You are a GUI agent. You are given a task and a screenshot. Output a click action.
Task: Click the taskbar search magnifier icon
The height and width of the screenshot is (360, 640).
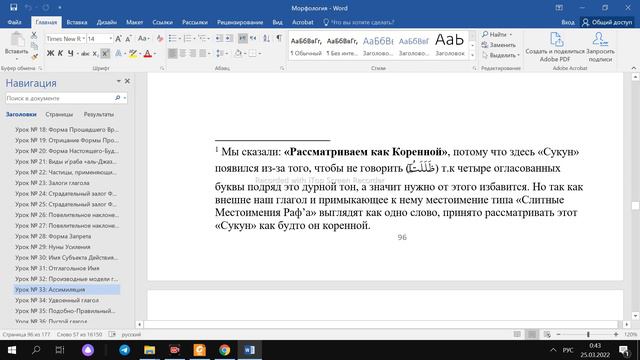point(36,350)
